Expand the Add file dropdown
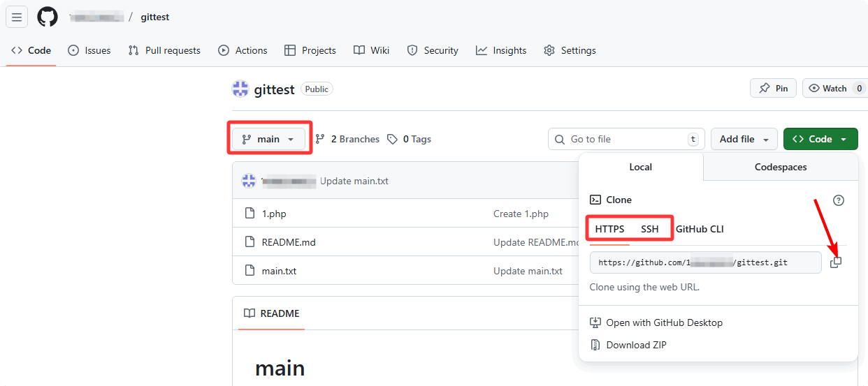This screenshot has height=386, width=868. (x=744, y=139)
